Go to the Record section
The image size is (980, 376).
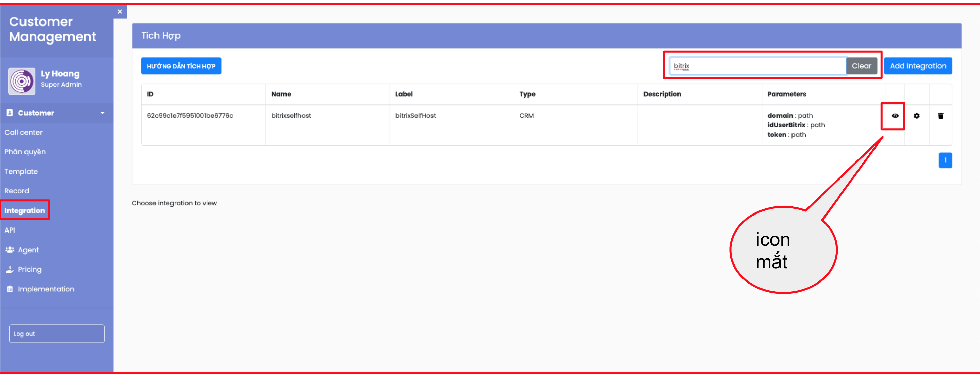(17, 191)
